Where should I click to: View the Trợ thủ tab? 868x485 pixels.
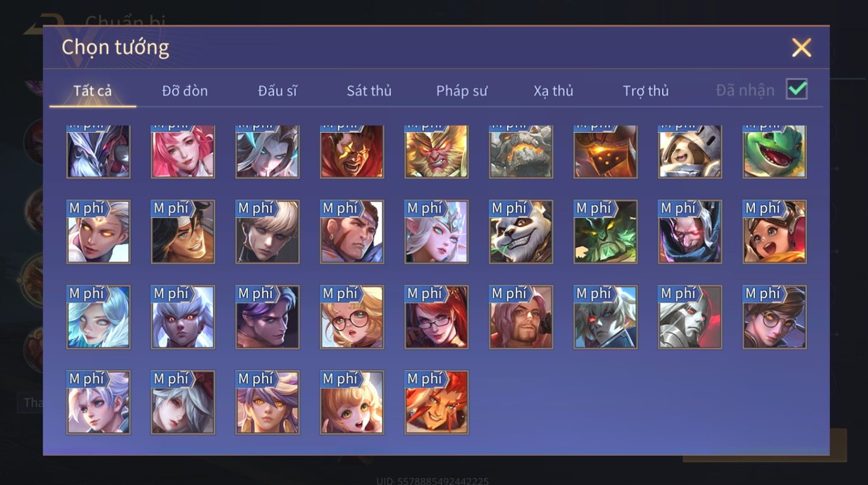(x=646, y=91)
